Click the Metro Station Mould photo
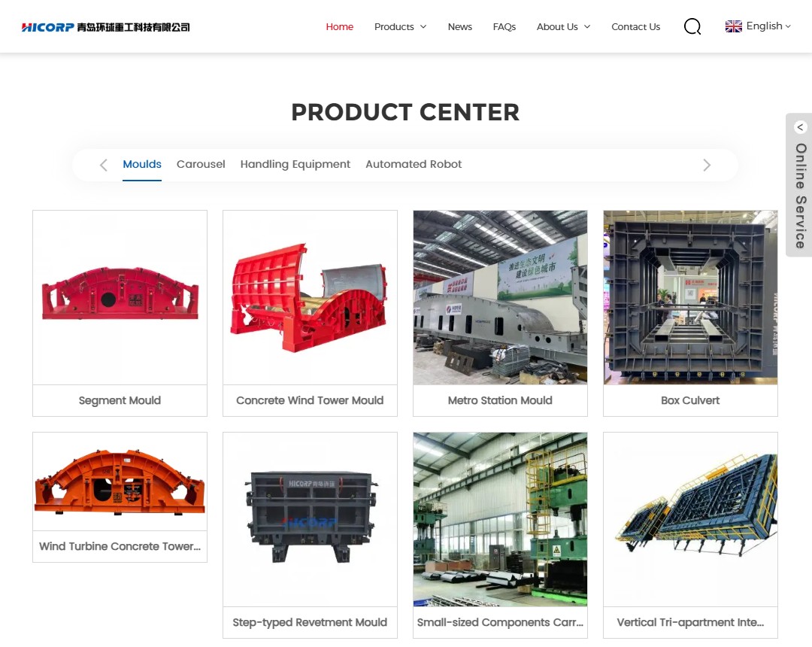The height and width of the screenshot is (647, 812). (500, 297)
